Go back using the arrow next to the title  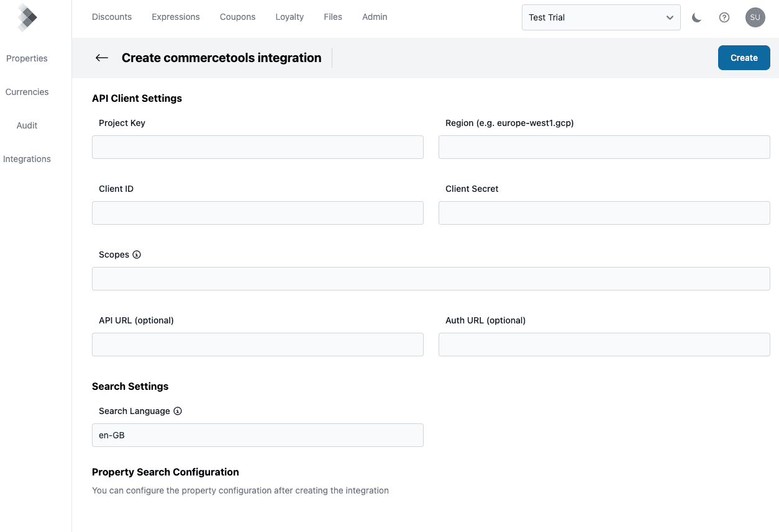tap(101, 57)
